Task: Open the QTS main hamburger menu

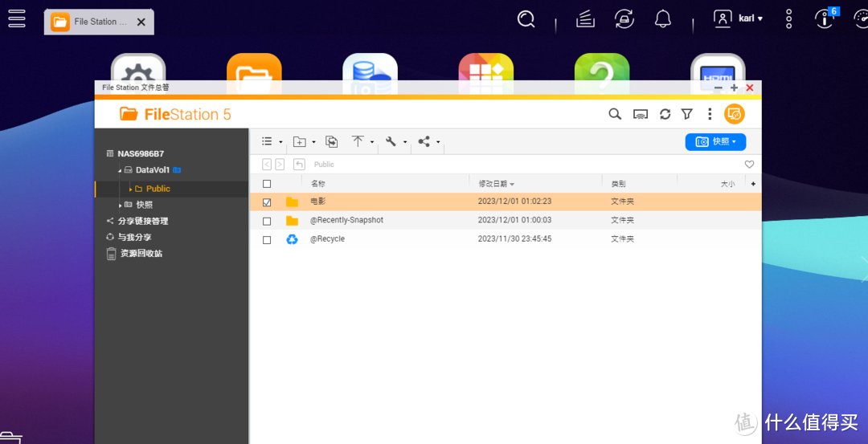Action: point(17,18)
